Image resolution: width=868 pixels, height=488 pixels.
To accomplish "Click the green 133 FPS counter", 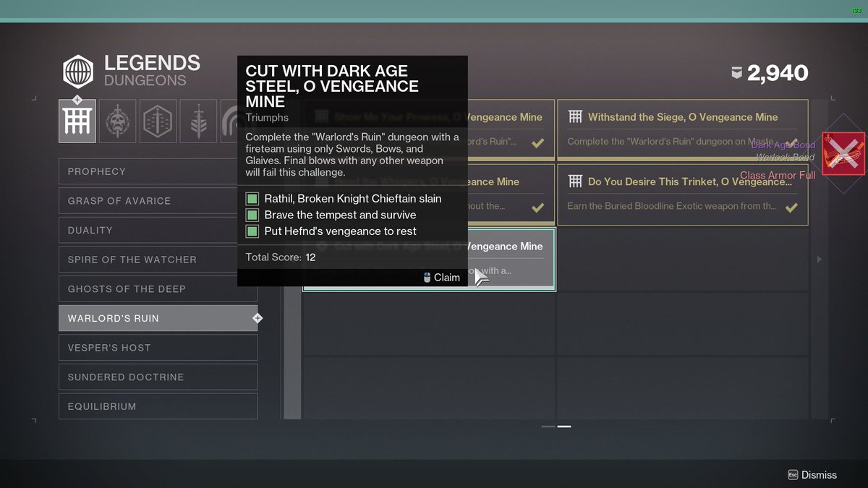I will coord(857,11).
